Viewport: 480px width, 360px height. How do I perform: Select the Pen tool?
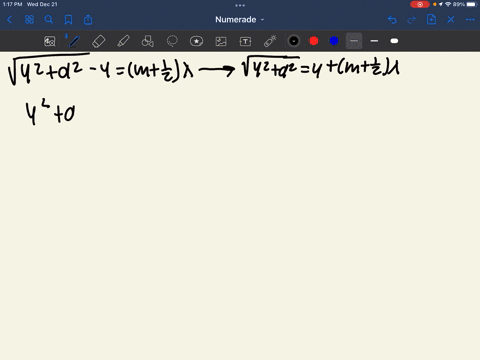74,41
